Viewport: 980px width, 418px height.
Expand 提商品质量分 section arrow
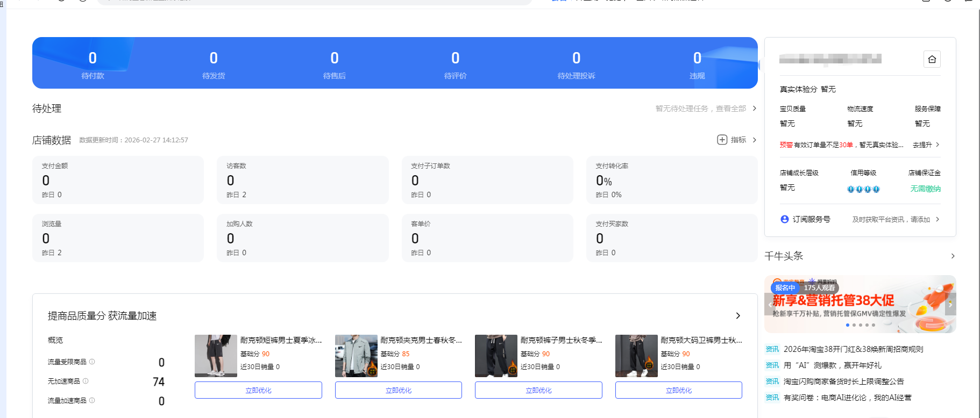[x=738, y=316]
